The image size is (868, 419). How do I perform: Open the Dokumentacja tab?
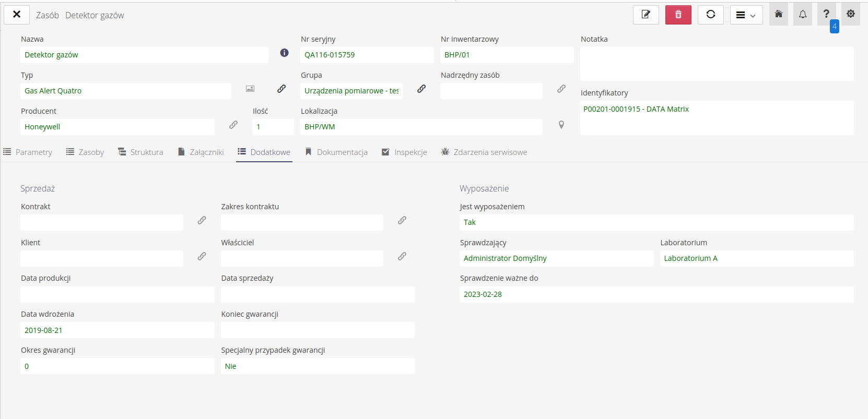(x=337, y=152)
